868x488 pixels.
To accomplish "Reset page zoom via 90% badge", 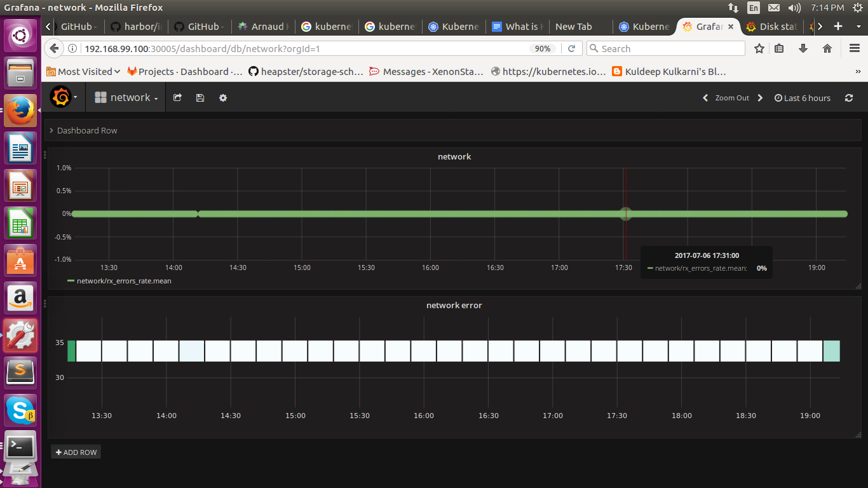I will (x=543, y=48).
